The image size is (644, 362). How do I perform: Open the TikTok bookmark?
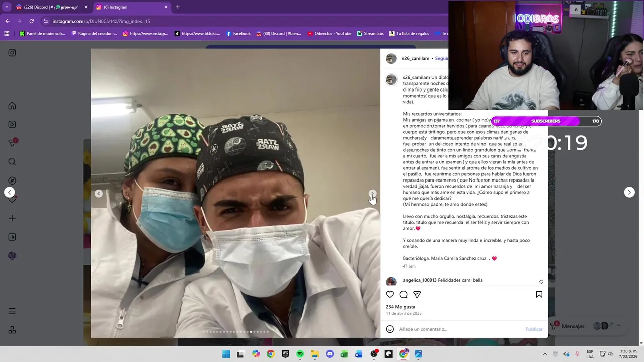197,34
